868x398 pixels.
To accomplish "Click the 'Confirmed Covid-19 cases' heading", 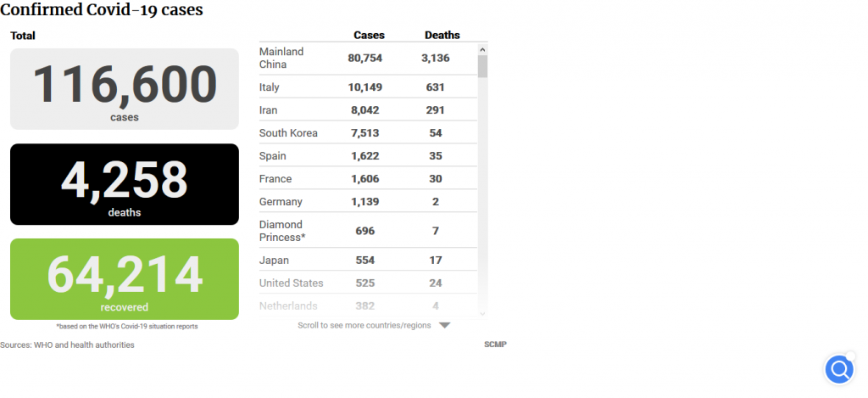I will pyautogui.click(x=101, y=11).
